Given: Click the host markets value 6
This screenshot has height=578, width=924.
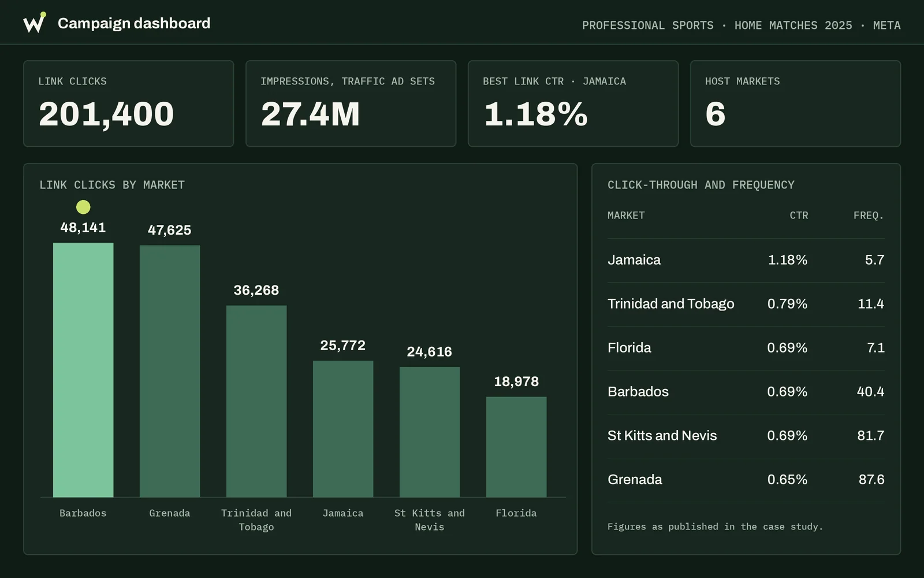Looking at the screenshot, I should 716,114.
